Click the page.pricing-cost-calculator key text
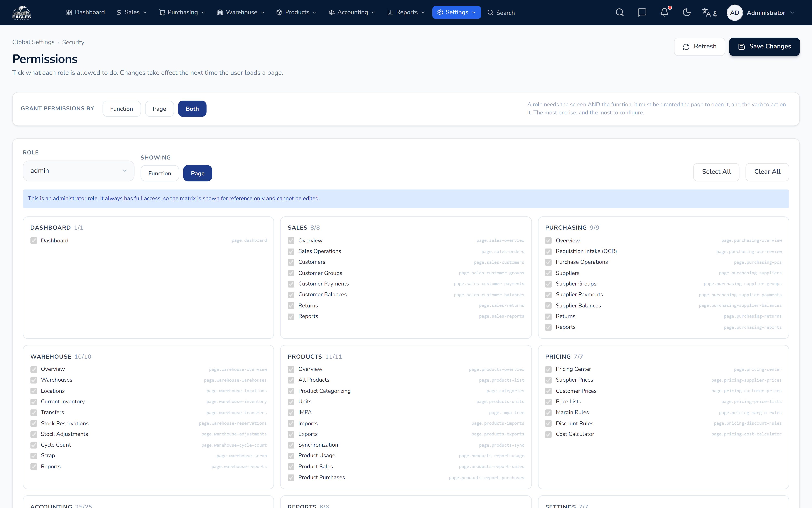812x508 pixels. tap(746, 434)
